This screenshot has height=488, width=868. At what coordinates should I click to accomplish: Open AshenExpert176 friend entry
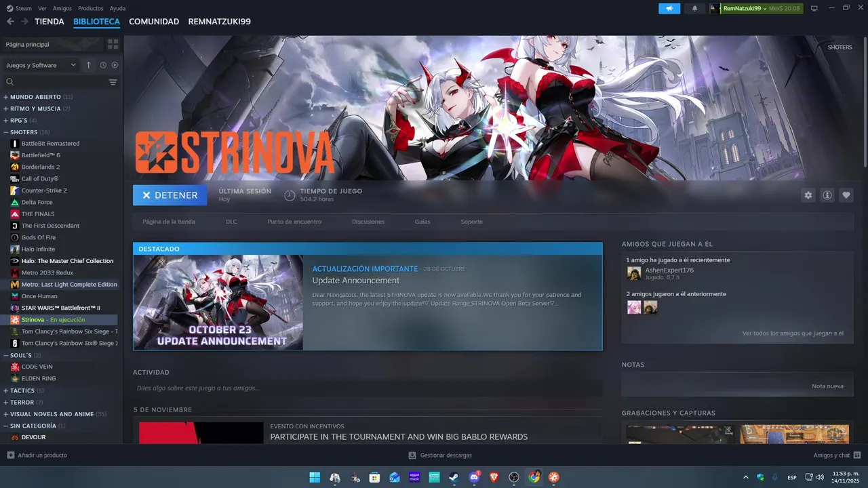point(669,273)
